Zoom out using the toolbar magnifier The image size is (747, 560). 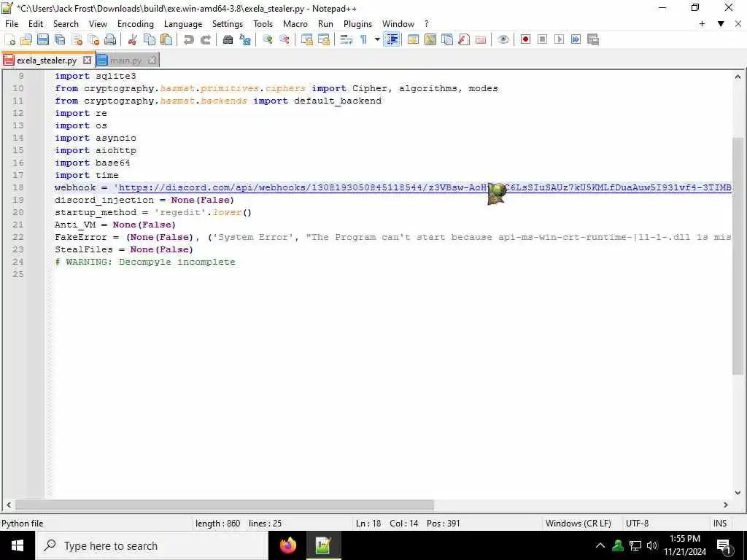point(285,39)
